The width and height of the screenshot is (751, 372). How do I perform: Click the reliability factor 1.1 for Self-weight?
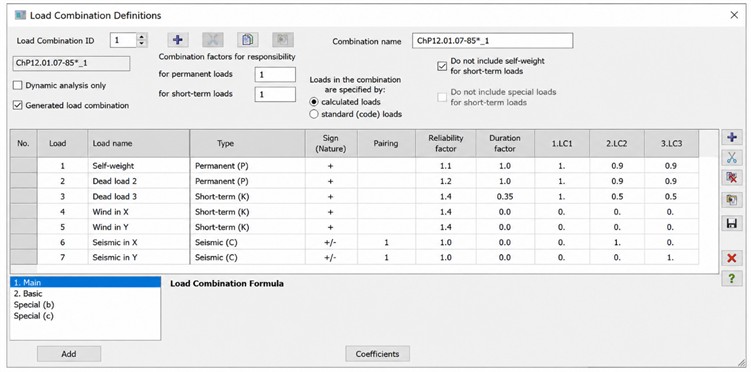click(446, 166)
